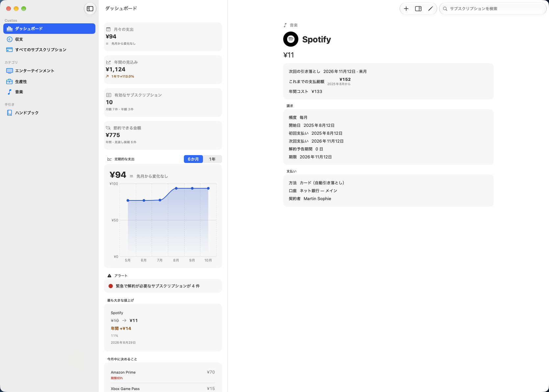Click the Spotify logo in detail panel
The height and width of the screenshot is (392, 549).
point(291,39)
